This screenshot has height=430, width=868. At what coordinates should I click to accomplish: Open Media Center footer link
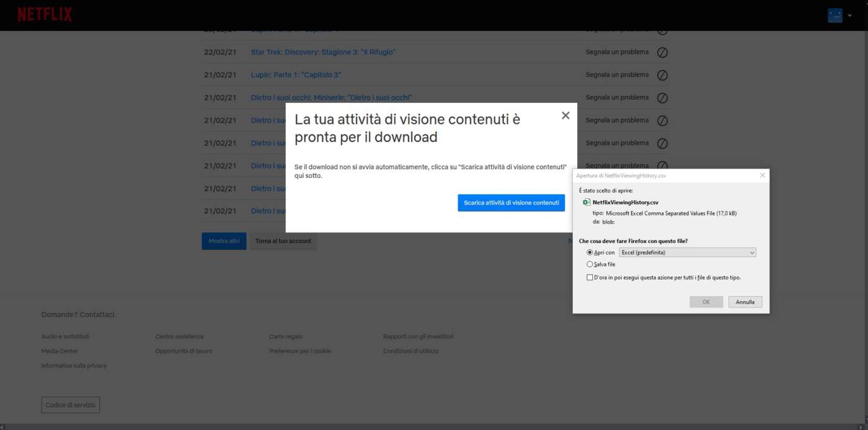click(x=60, y=351)
